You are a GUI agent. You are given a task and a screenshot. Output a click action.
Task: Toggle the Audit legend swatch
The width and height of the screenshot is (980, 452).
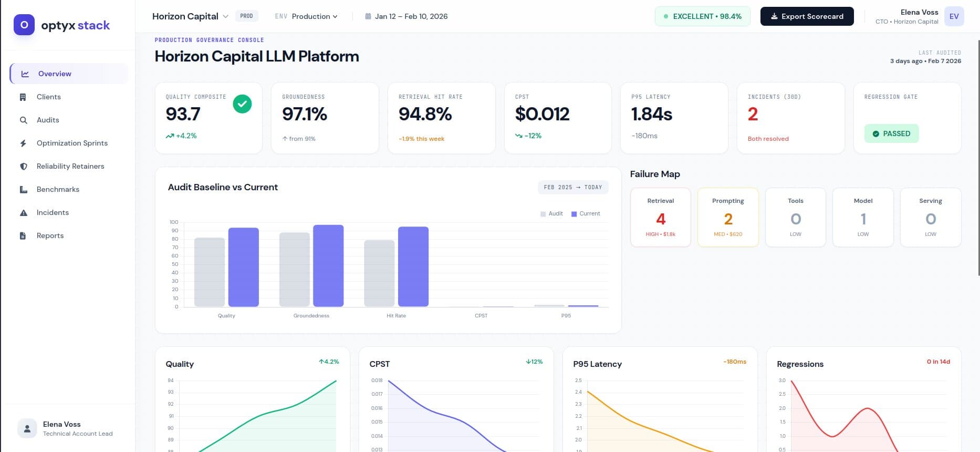[543, 214]
